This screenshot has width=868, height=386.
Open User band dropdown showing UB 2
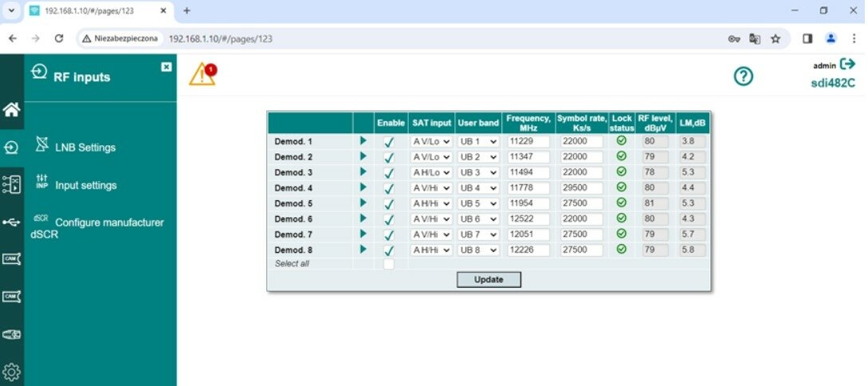(x=478, y=157)
